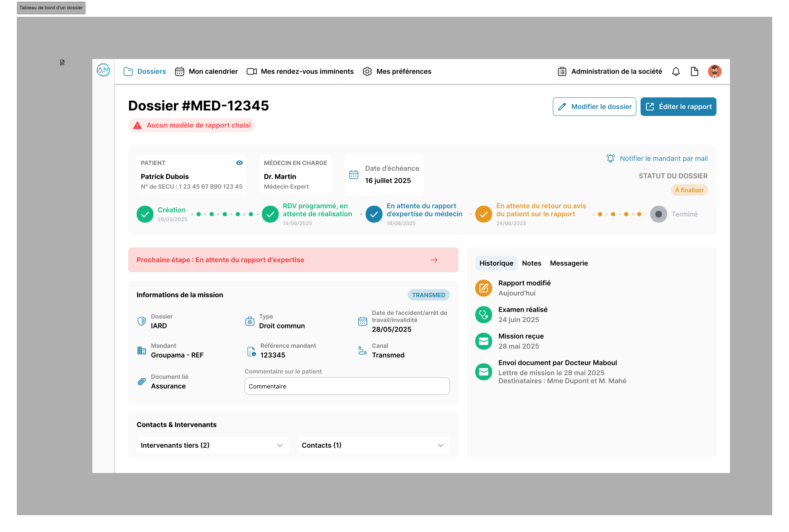
Task: Switch to the Messagerie tab
Action: pos(569,263)
